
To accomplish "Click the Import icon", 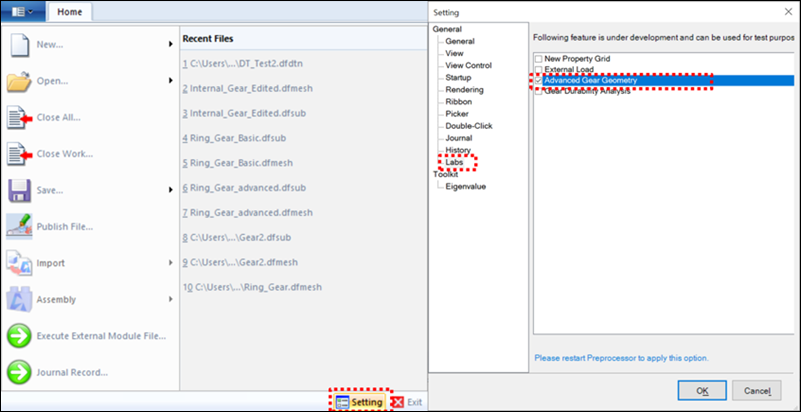I will point(19,263).
